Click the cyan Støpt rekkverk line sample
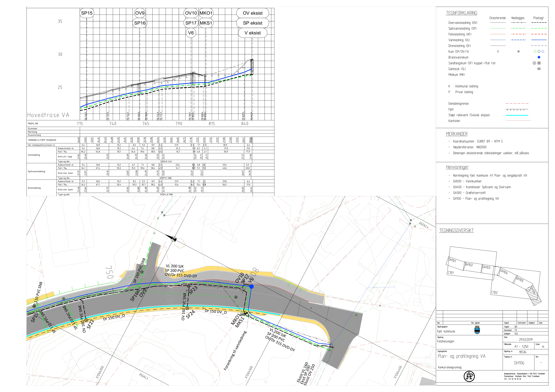The height and width of the screenshot is (392, 555). [517, 115]
